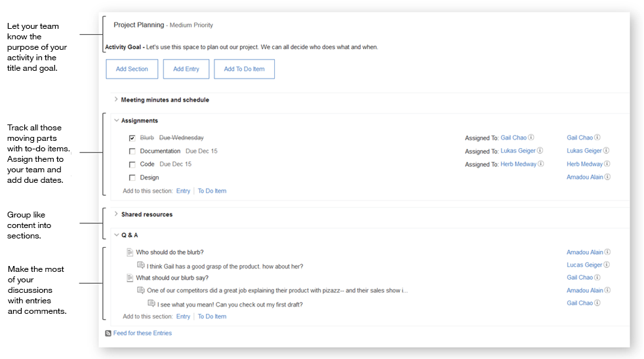
Task: Show the info card icon for Amadou Alain on the Design row
Action: [x=607, y=177]
